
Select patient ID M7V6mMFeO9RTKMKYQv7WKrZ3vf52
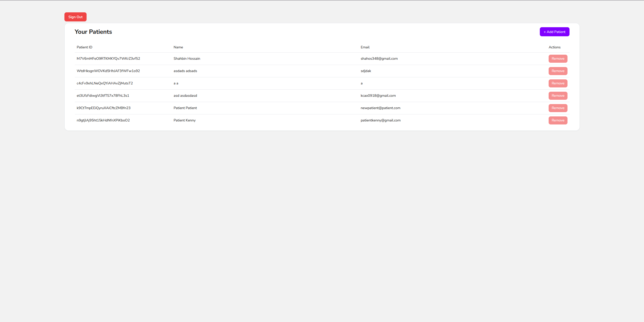[108, 58]
